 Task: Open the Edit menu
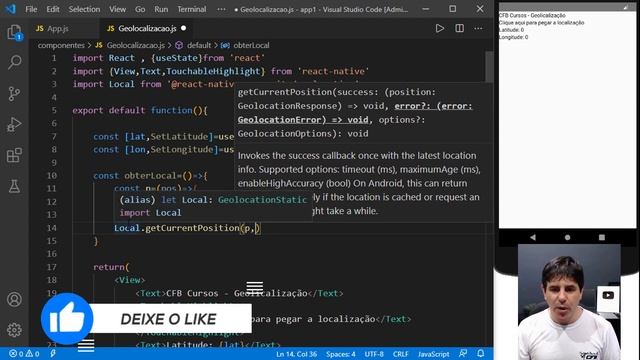(53, 9)
